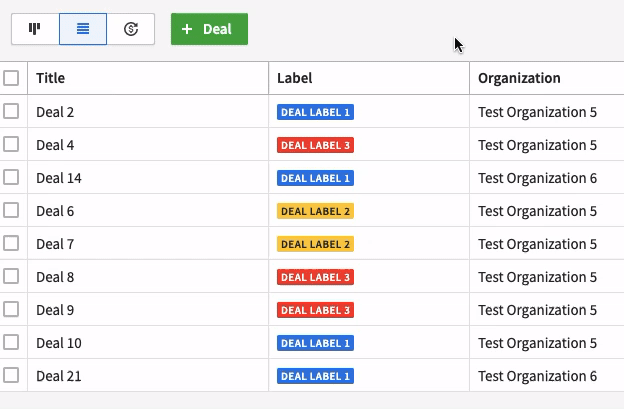Open the forecast view dollar icon
The image size is (624, 409).
coord(131,29)
